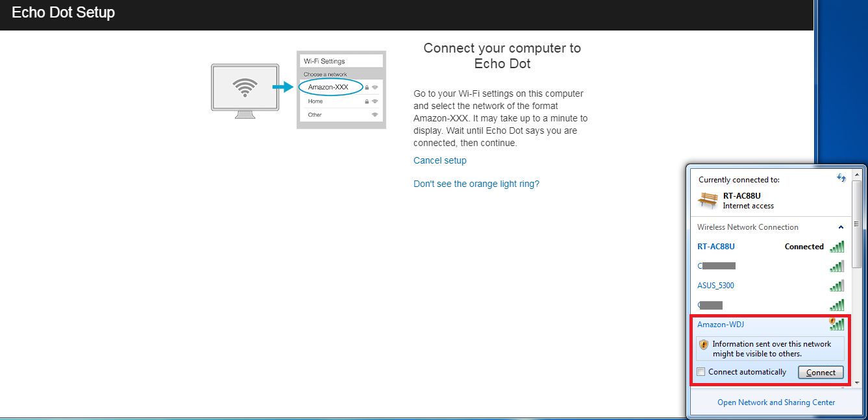Click the Wi-Fi Settings illustration panel
The height and width of the screenshot is (420, 868).
tap(341, 90)
